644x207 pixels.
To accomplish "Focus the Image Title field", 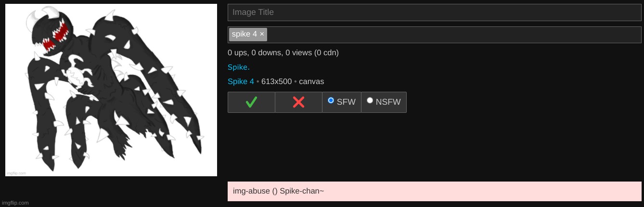I will (x=435, y=12).
